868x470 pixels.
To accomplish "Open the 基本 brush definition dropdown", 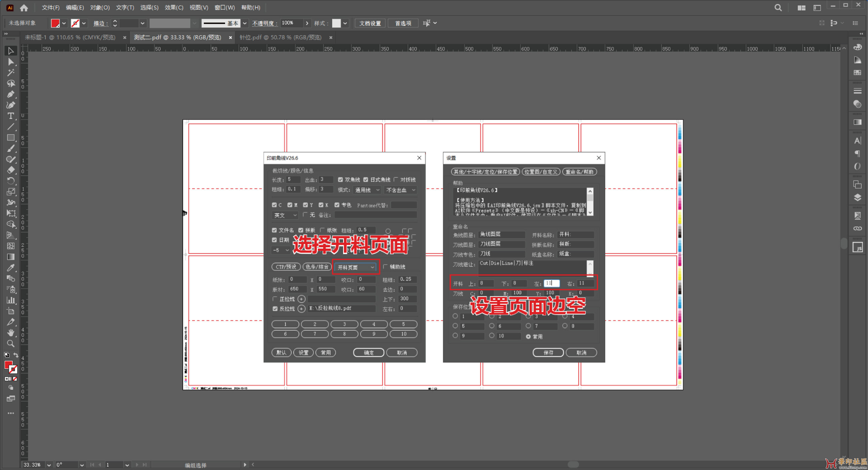I will point(245,23).
